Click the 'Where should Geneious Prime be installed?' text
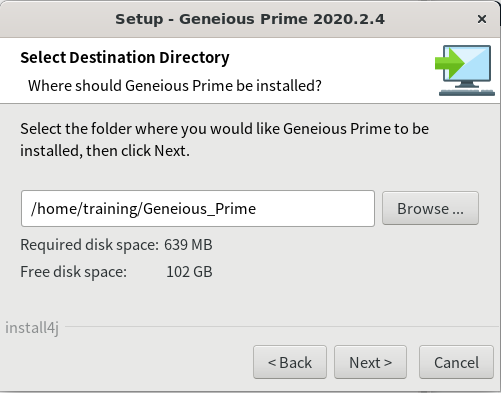Viewport: 501px width, 393px height. coord(175,86)
